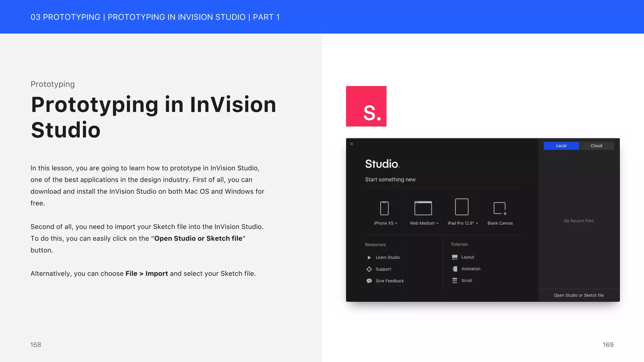Open the Give Feedback link
Image resolution: width=644 pixels, height=362 pixels.
390,281
